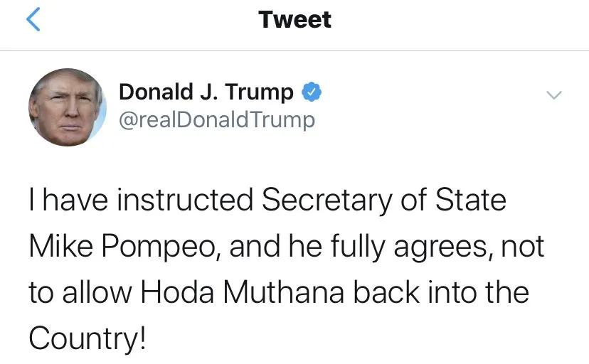Image resolution: width=589 pixels, height=364 pixels.
Task: Click the word "State" ending the first line
Action: tap(471, 200)
